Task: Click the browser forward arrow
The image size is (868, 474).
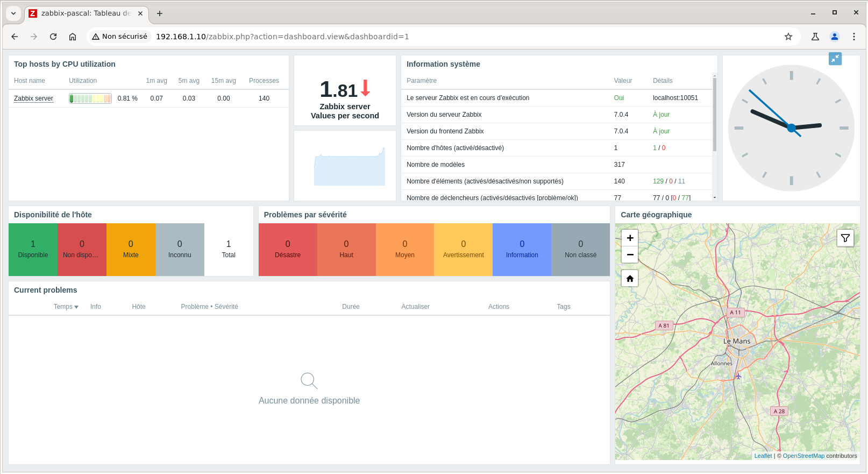Action: 34,37
